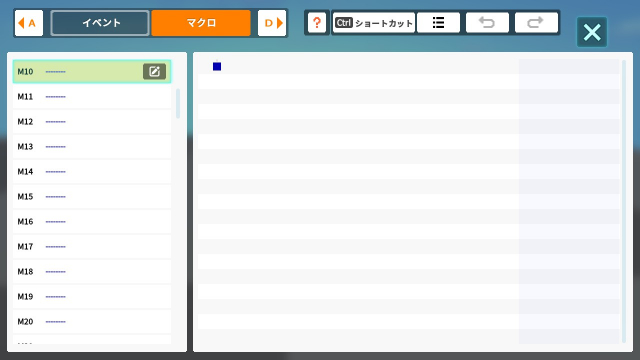Select the M20 macro
The image size is (640, 360).
point(92,322)
